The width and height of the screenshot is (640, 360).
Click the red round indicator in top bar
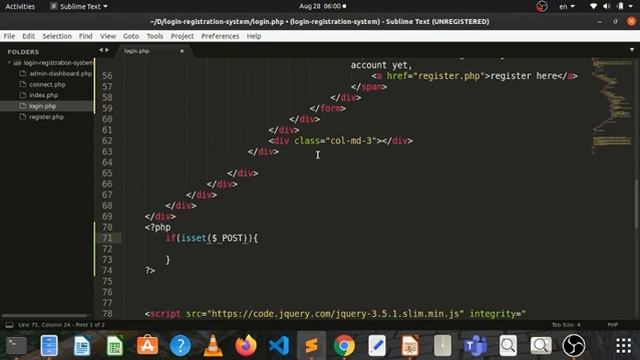(x=542, y=6)
